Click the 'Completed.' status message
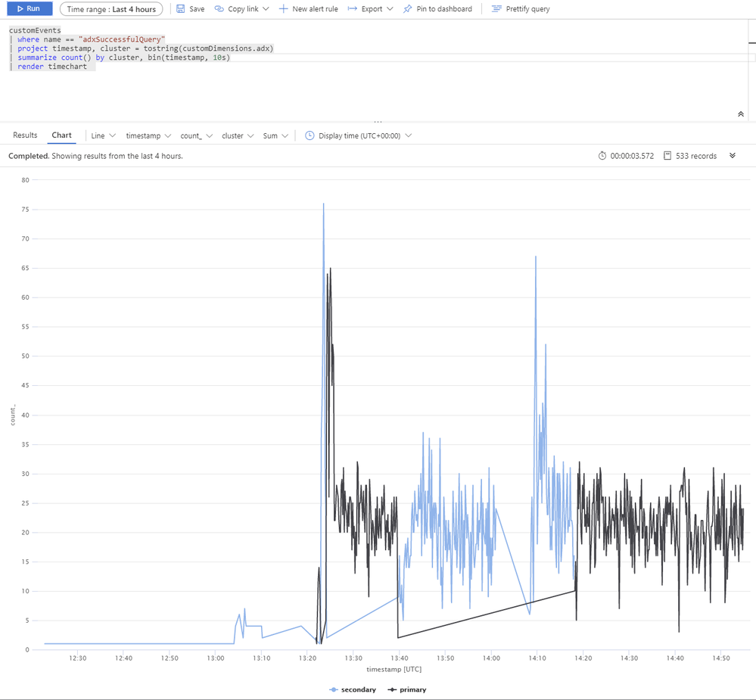The width and height of the screenshot is (756, 700). (29, 156)
